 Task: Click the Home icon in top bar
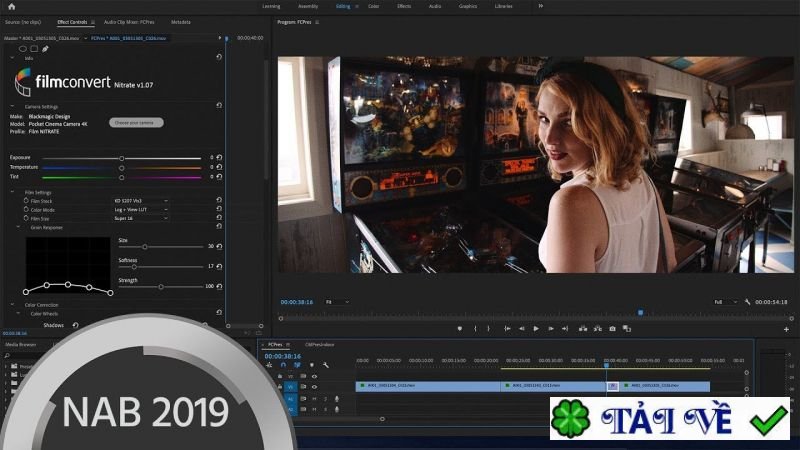11,6
